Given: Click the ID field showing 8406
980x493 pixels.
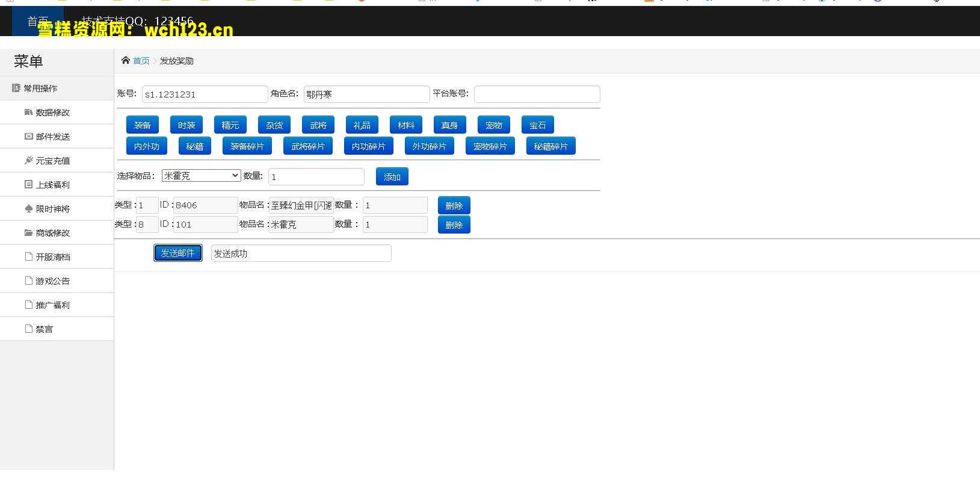Looking at the screenshot, I should pyautogui.click(x=206, y=205).
